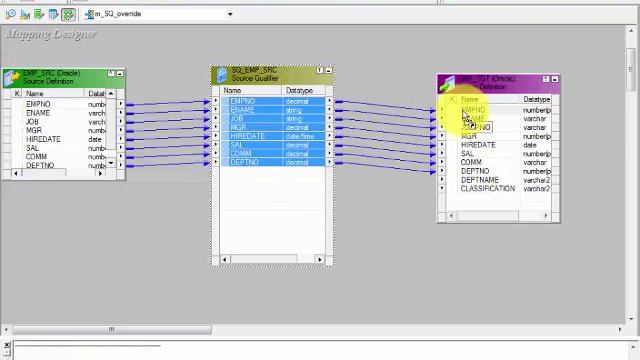Viewport: 640px width, 360px height.
Task: Click scroll left arrow in SQ_EMP_SRC box
Action: [x=225, y=259]
